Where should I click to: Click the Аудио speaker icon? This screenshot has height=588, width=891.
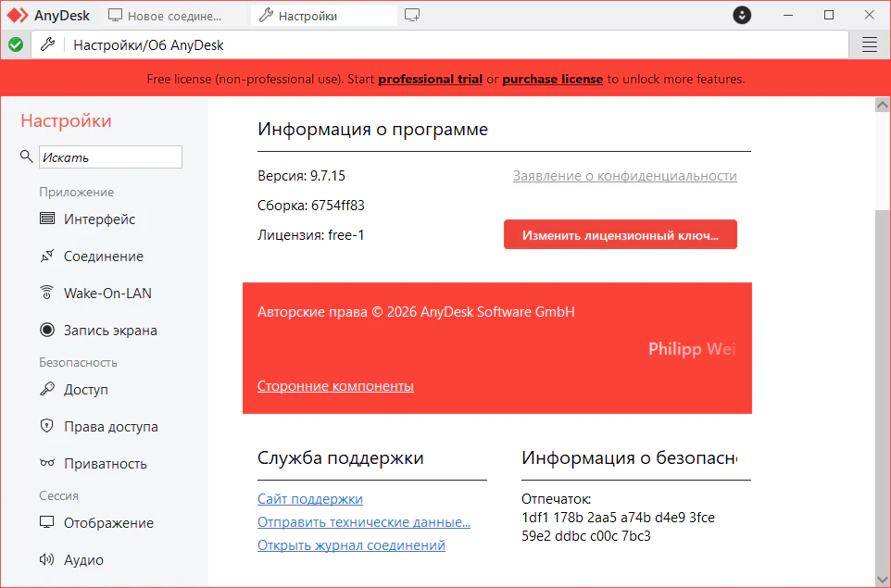click(x=47, y=559)
